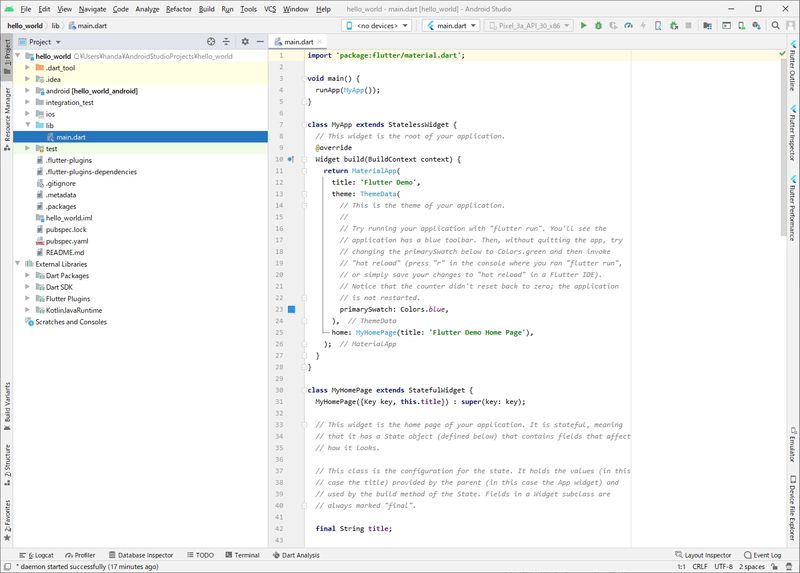800x573 pixels.
Task: Open the Refactor menu
Action: (x=178, y=8)
